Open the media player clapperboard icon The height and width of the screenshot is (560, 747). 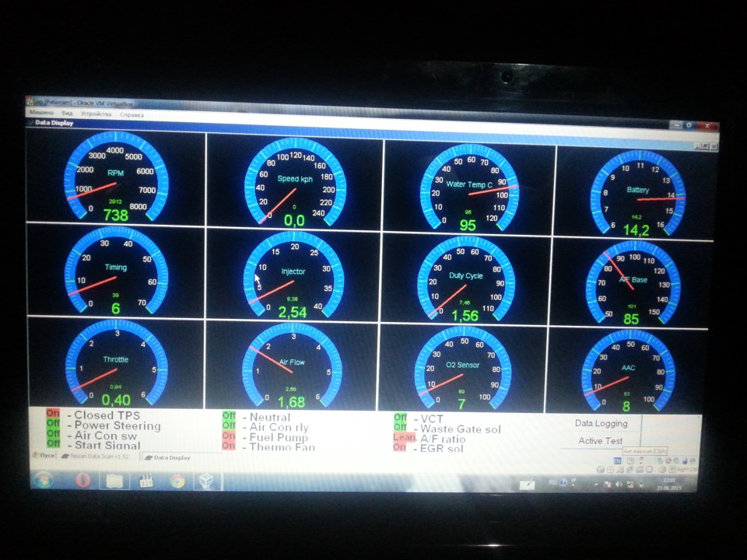coord(146,481)
